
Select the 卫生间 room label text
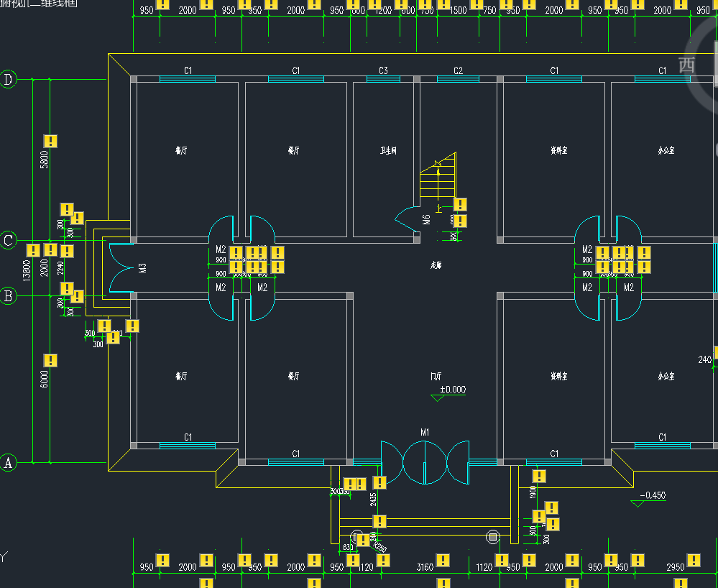click(388, 151)
